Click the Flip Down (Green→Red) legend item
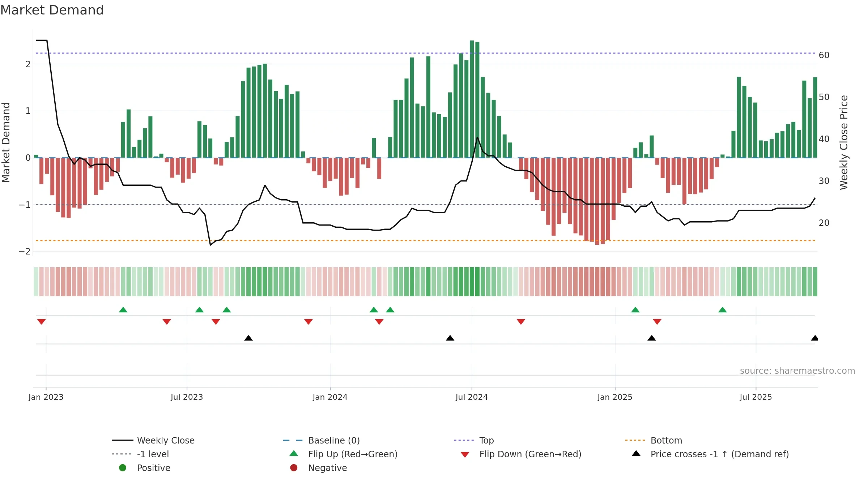868x488 pixels. 521,454
